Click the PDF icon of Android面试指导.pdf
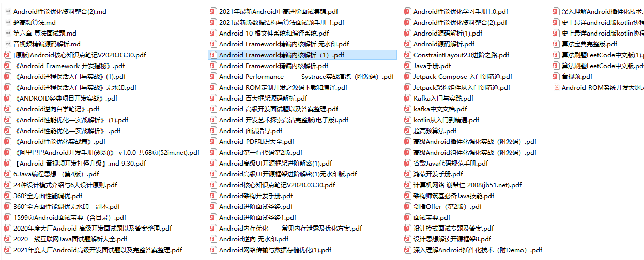The width and height of the screenshot is (644, 260). tap(213, 131)
